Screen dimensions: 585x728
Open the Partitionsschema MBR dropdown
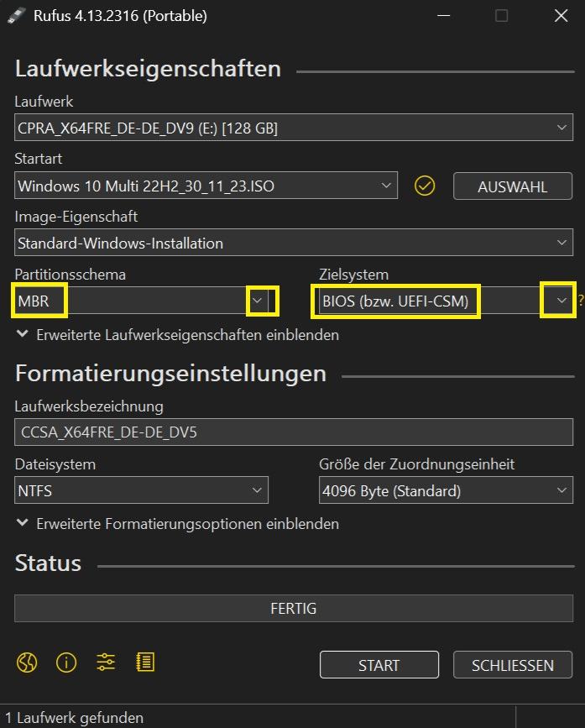click(x=142, y=301)
